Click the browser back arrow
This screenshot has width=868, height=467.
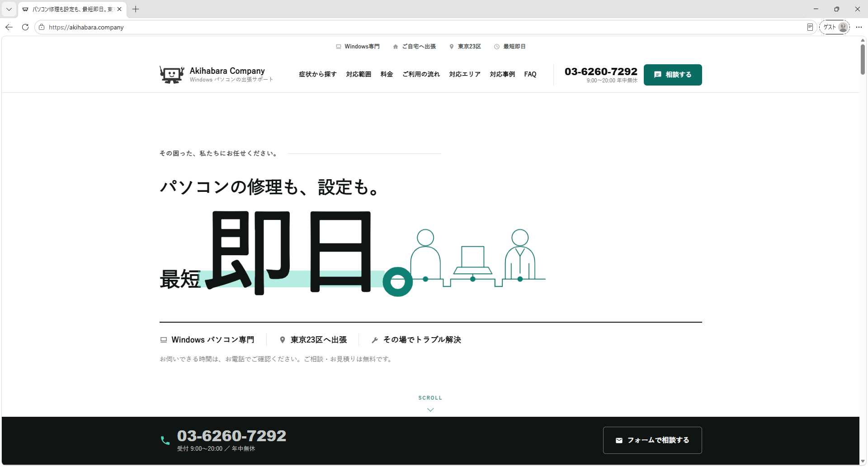(x=9, y=27)
